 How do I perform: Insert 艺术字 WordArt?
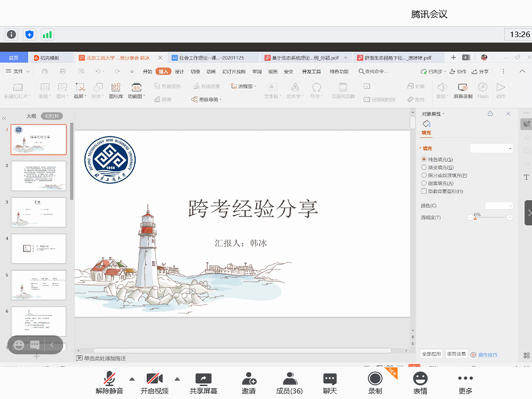tap(294, 90)
